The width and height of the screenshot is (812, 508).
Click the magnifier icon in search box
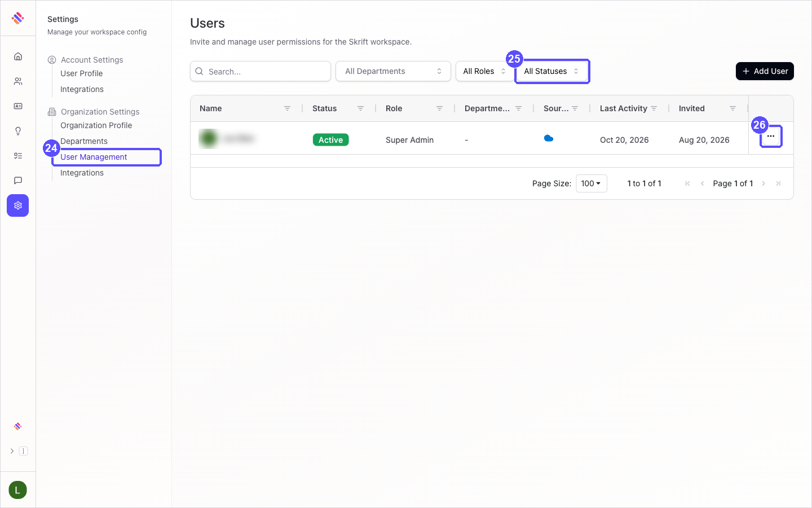pyautogui.click(x=199, y=71)
